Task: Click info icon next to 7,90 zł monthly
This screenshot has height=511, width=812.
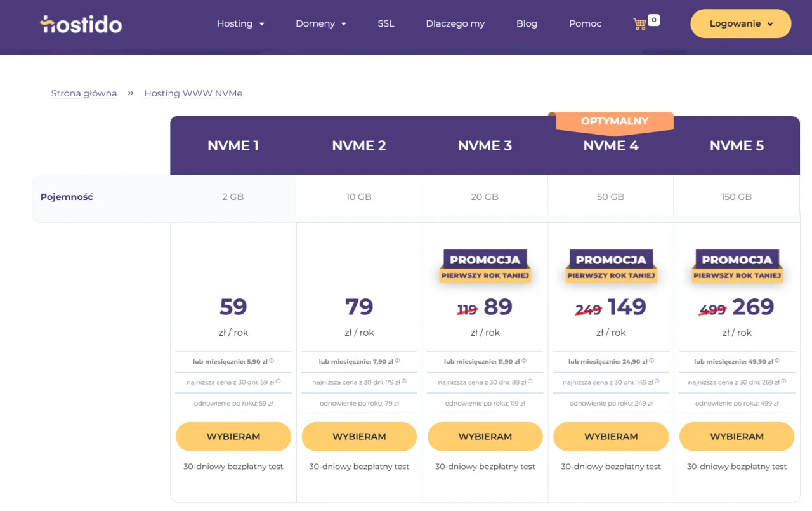Action: click(398, 361)
